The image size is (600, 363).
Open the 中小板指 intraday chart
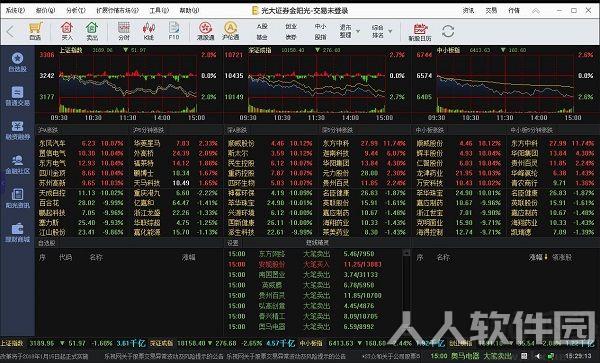pyautogui.click(x=505, y=84)
